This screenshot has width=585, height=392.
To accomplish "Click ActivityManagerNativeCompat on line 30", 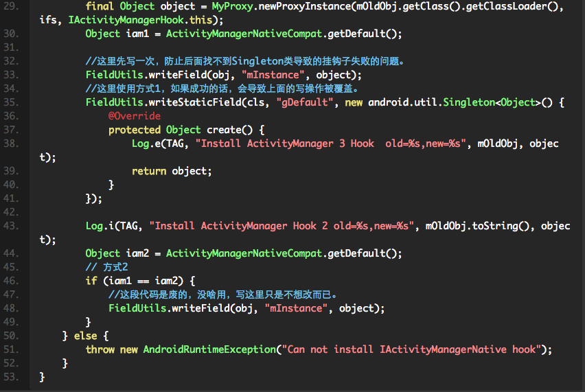I will pyautogui.click(x=244, y=34).
